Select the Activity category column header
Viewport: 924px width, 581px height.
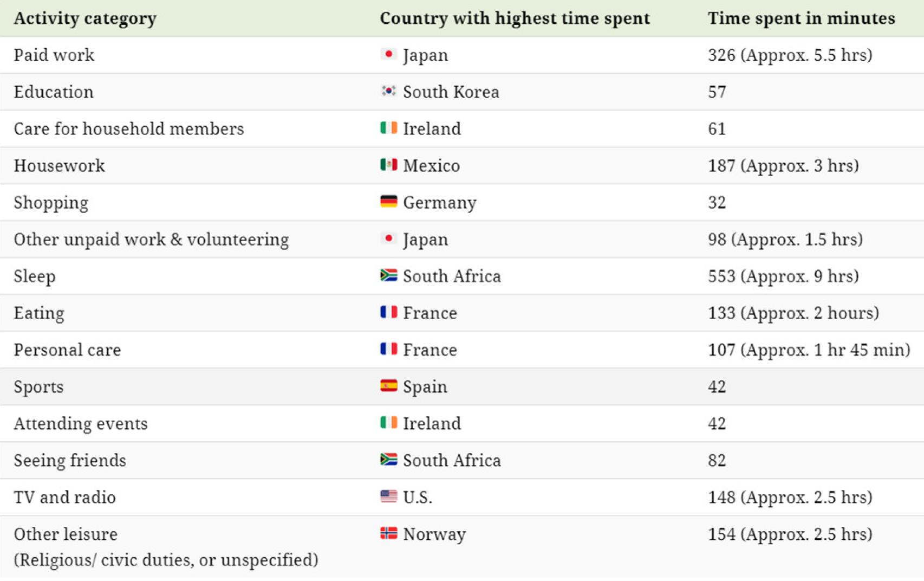click(85, 18)
